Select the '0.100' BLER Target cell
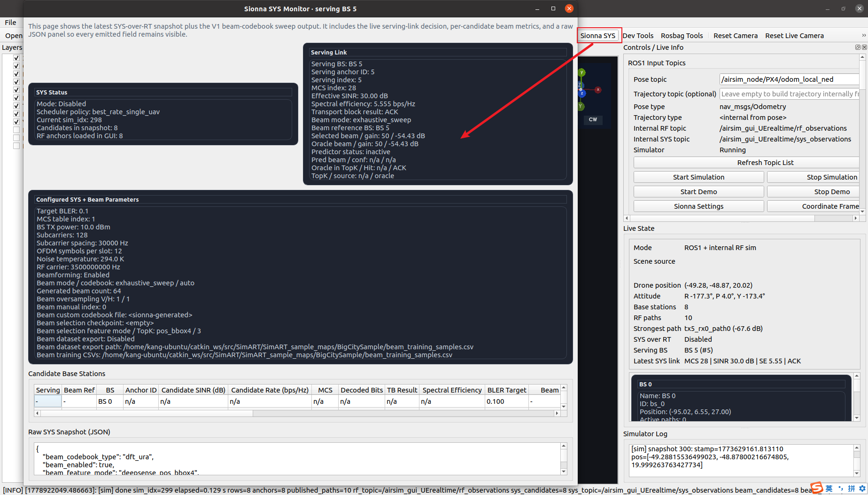This screenshot has height=495, width=868. coord(507,401)
